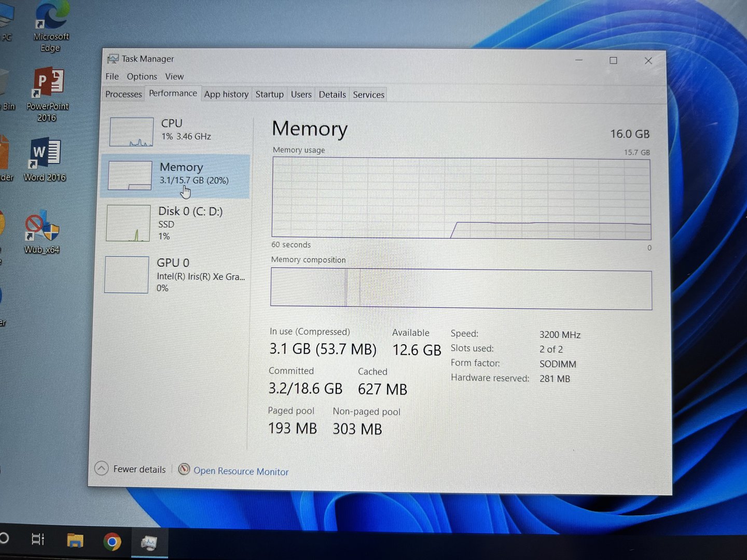Click the Memory mini graph in sidebar
Viewport: 747px width, 560px height.
tap(130, 175)
